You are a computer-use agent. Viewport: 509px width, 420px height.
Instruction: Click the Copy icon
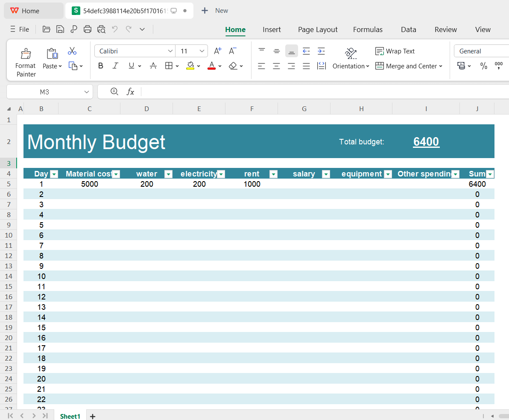point(73,66)
